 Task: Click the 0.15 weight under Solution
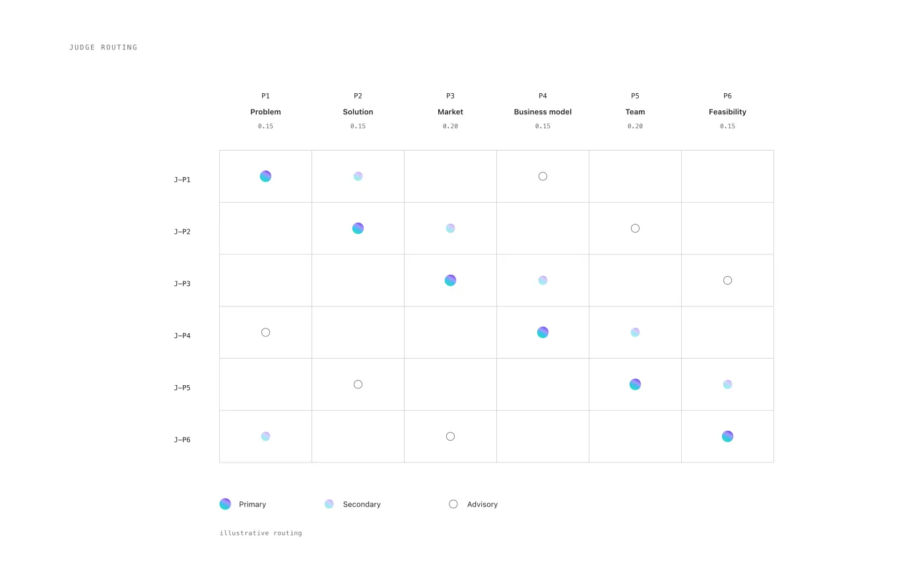(358, 126)
